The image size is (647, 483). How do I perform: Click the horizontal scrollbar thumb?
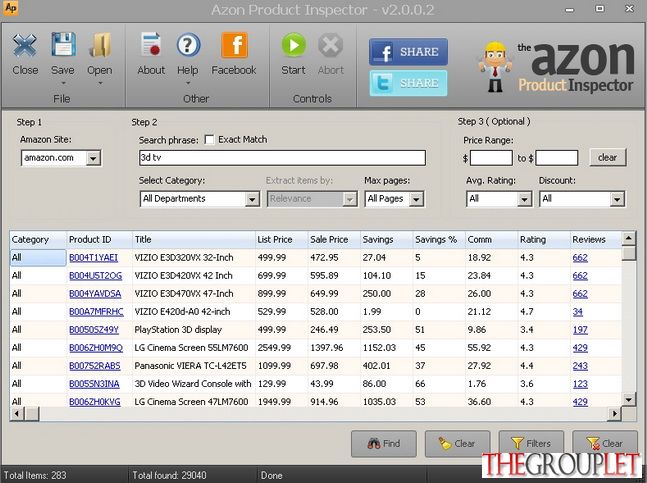click(32, 413)
